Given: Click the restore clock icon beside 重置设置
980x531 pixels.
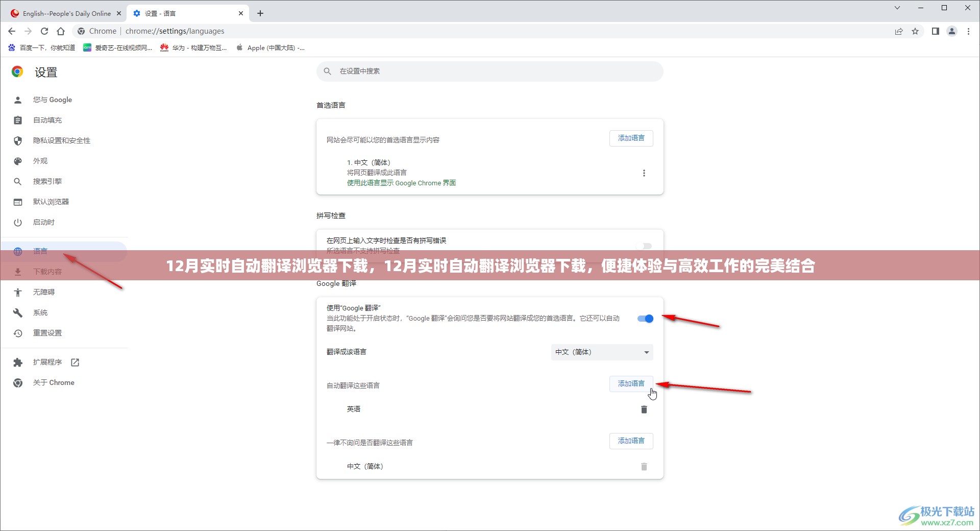Looking at the screenshot, I should click(x=18, y=333).
